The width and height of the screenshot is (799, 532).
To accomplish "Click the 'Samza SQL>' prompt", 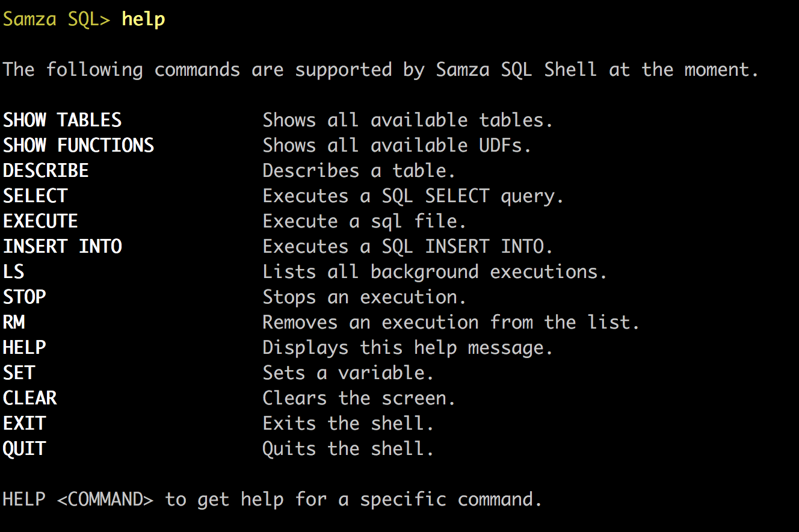I will point(57,19).
